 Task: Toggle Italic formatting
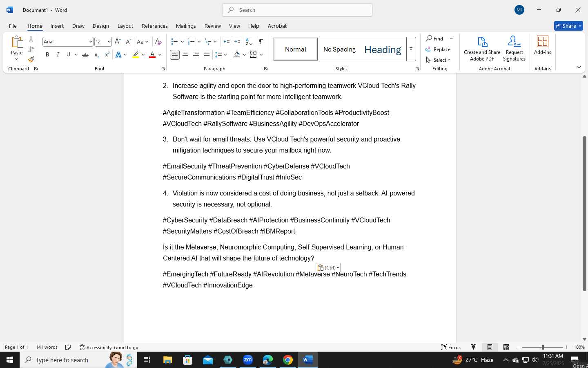pyautogui.click(x=58, y=55)
